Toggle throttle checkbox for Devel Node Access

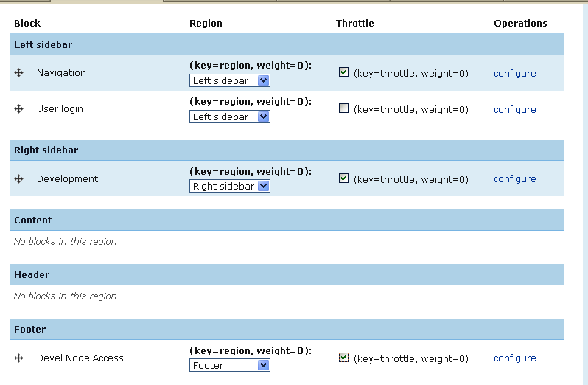[x=343, y=358]
